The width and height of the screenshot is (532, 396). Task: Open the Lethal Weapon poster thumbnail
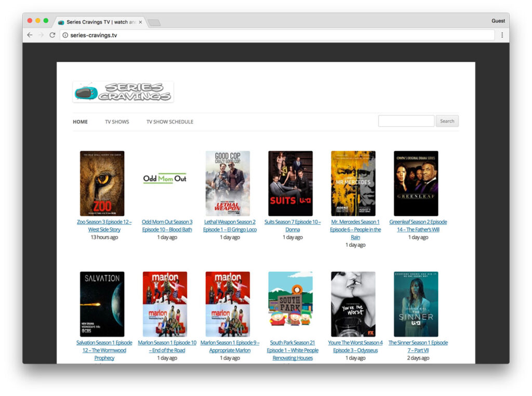click(228, 183)
